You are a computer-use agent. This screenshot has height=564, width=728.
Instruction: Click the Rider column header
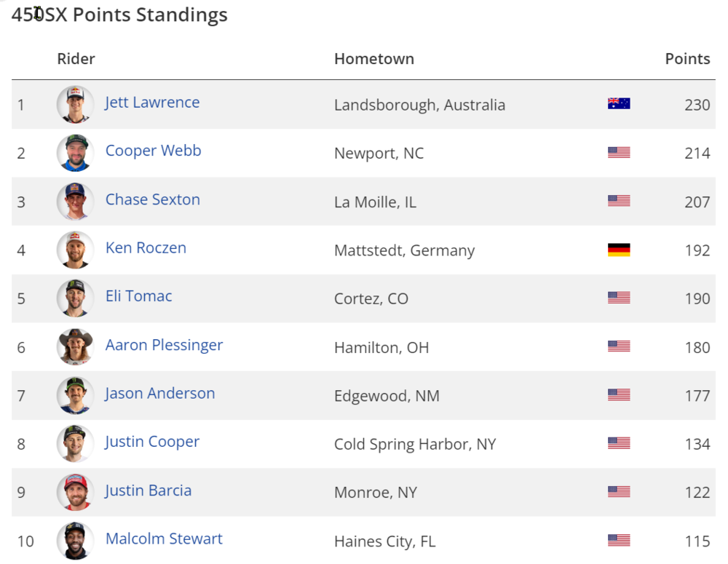pos(76,59)
